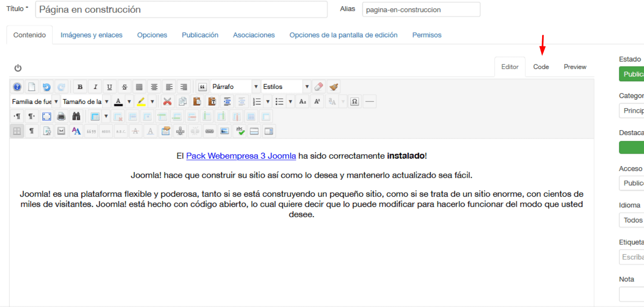Insert a horizontal rule line
Screen dimensions: 644x307
click(x=370, y=102)
